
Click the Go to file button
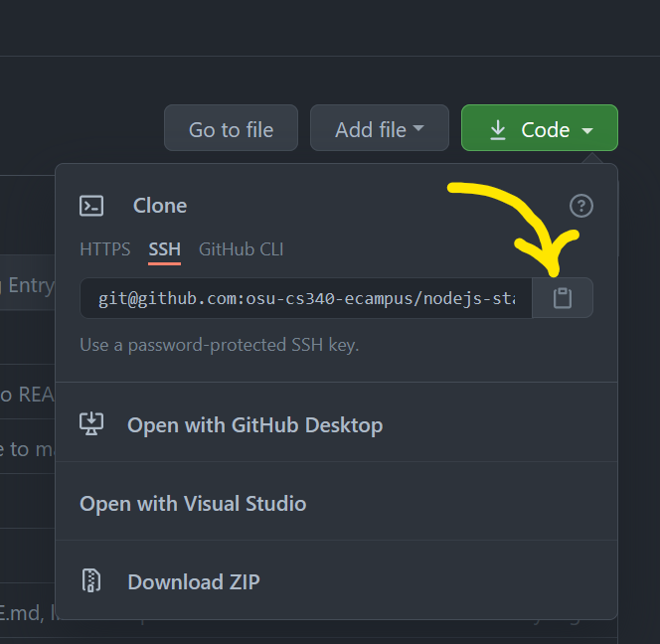tap(231, 128)
